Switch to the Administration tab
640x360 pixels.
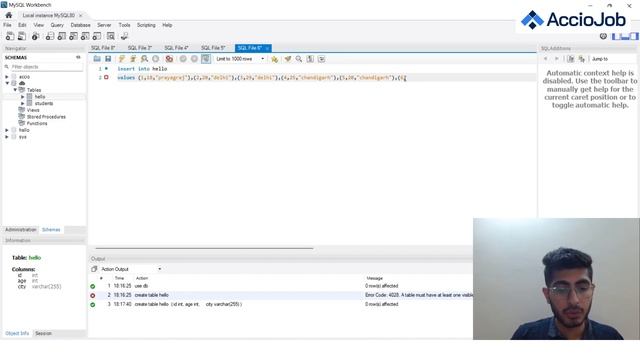(x=20, y=230)
